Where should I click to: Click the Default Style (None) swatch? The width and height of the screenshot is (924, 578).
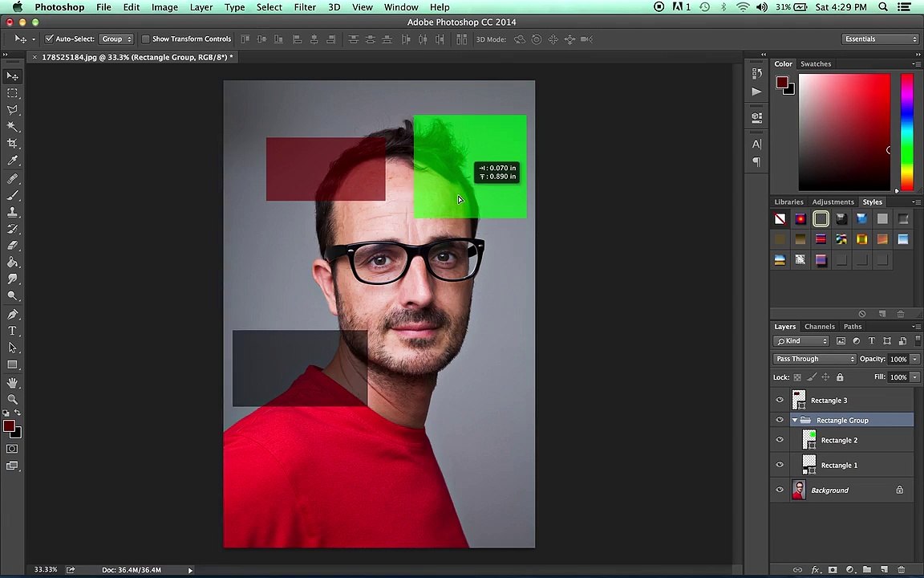click(x=780, y=219)
